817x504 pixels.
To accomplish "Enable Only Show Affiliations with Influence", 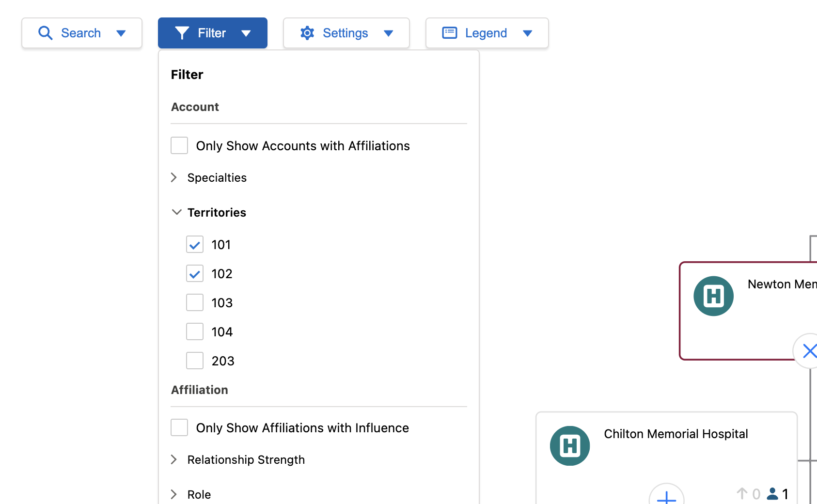I will (x=179, y=427).
